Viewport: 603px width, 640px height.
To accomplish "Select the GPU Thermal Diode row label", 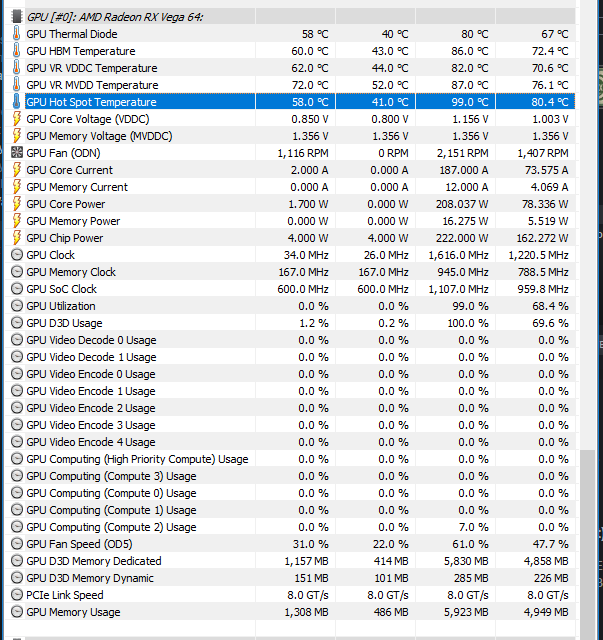I will (x=72, y=34).
